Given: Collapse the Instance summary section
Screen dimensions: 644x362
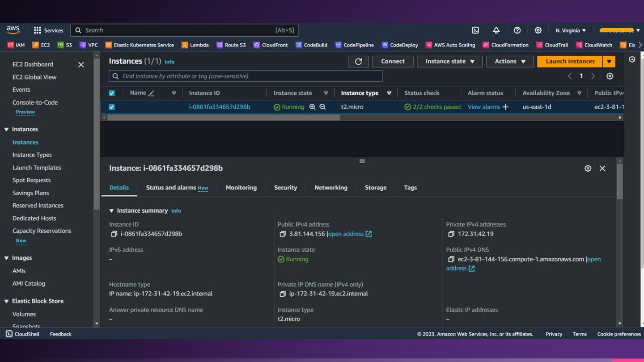Looking at the screenshot, I should click(x=112, y=210).
